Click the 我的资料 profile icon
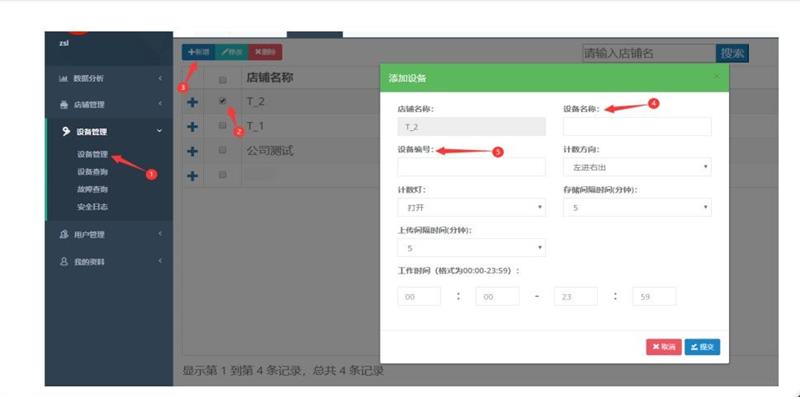 pos(64,261)
